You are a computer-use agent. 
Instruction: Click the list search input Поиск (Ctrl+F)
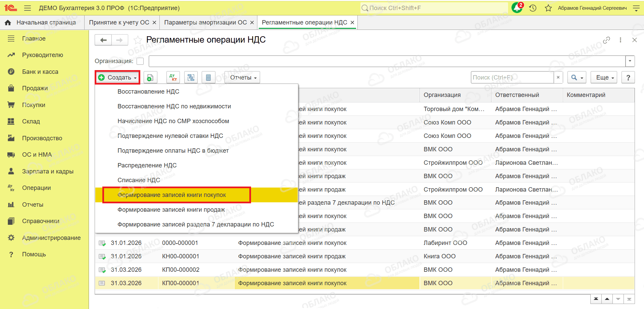[x=512, y=78]
